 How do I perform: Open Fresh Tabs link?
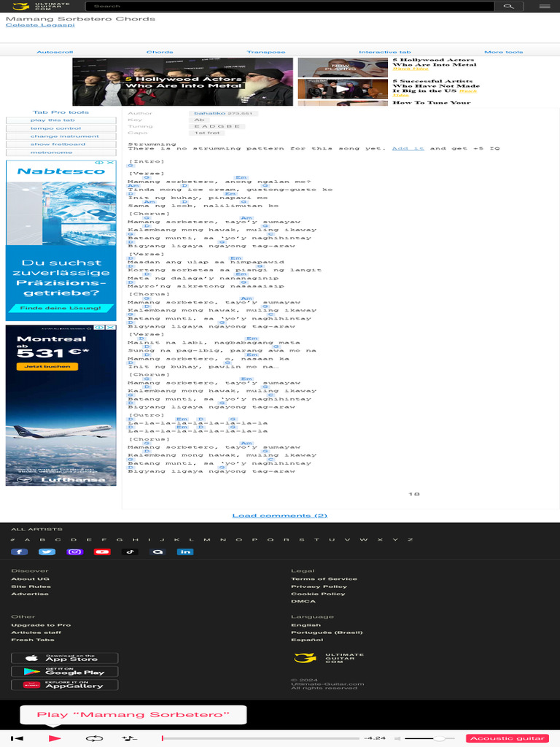point(33,640)
